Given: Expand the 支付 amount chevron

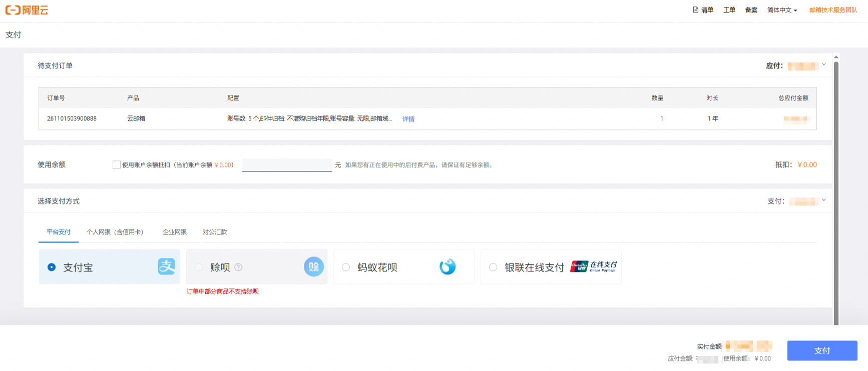Looking at the screenshot, I should 824,200.
